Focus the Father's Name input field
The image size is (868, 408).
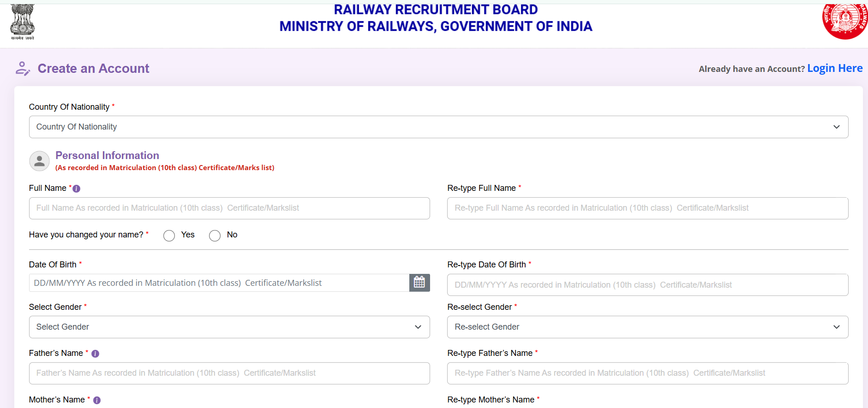click(229, 373)
